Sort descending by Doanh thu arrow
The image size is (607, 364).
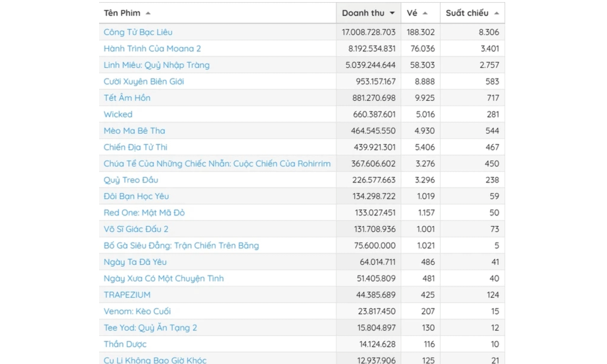pos(392,13)
